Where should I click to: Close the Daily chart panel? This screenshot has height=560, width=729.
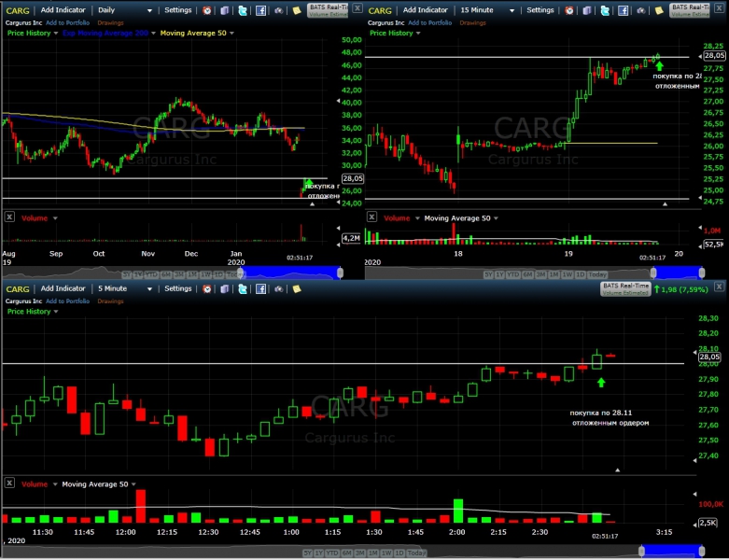(x=357, y=7)
